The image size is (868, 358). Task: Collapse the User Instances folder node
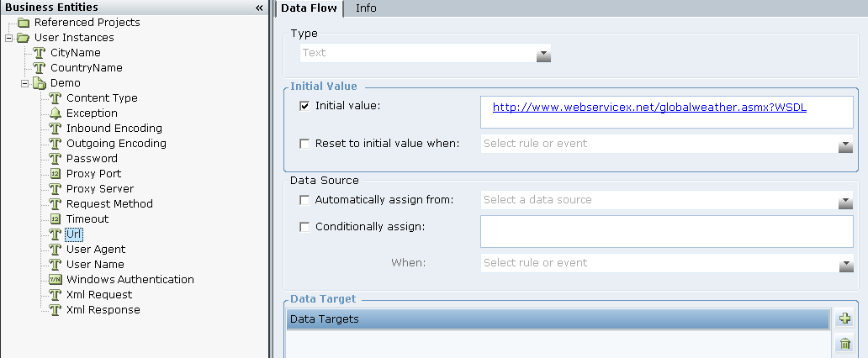click(8, 38)
